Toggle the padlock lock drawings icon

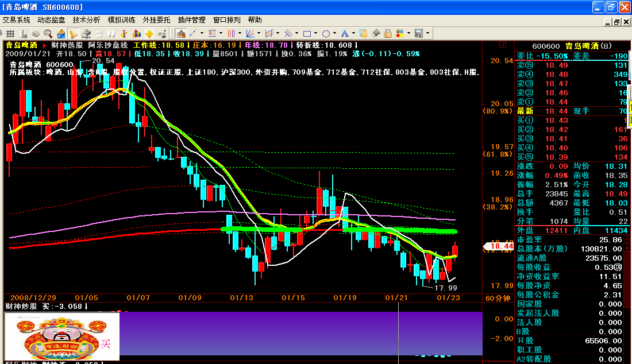tap(388, 33)
